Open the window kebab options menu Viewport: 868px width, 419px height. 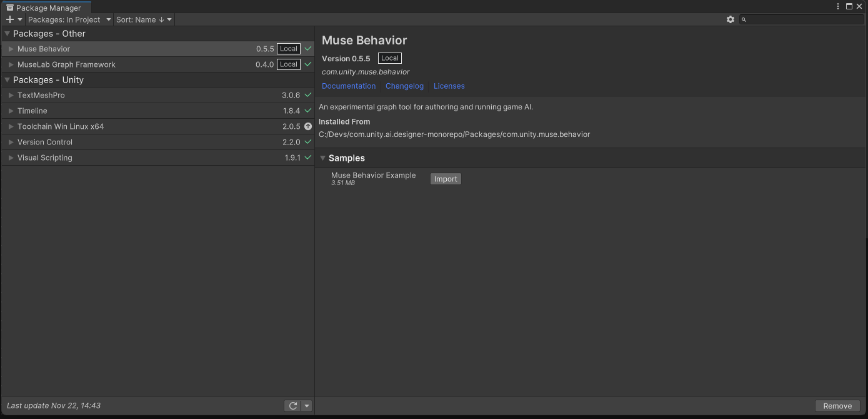tap(839, 6)
